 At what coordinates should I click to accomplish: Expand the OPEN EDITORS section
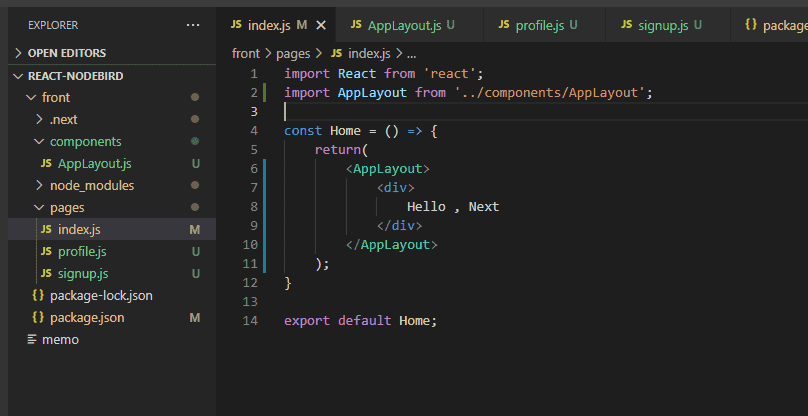pyautogui.click(x=112, y=53)
